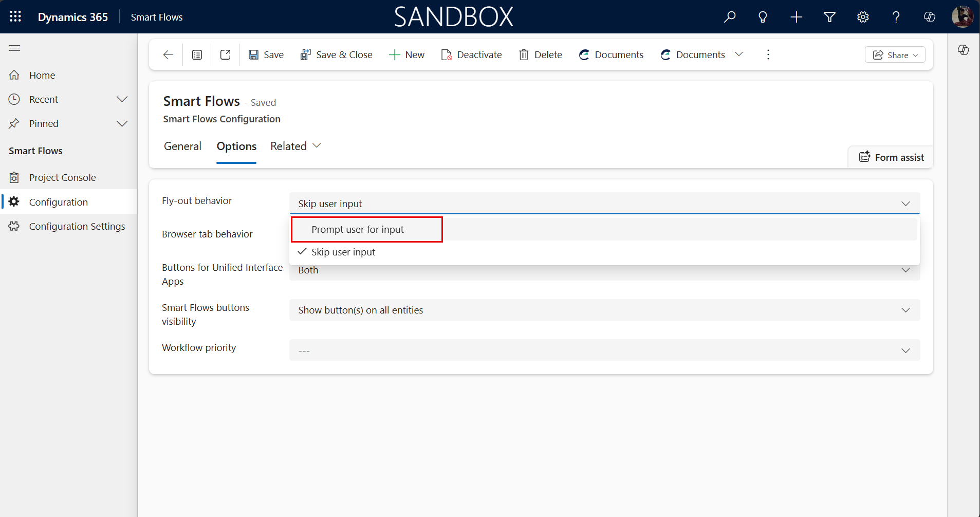The image size is (980, 517).
Task: Click the second Documents command button
Action: point(693,54)
